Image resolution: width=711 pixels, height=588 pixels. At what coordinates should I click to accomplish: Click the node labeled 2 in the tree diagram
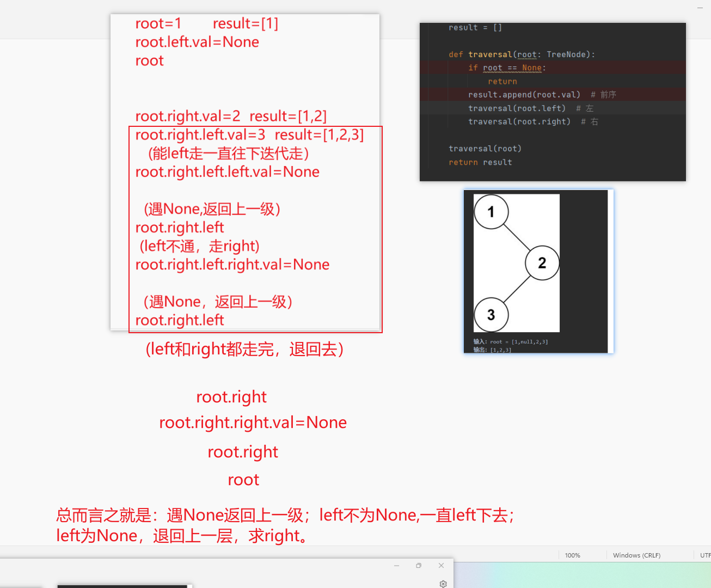click(x=542, y=262)
